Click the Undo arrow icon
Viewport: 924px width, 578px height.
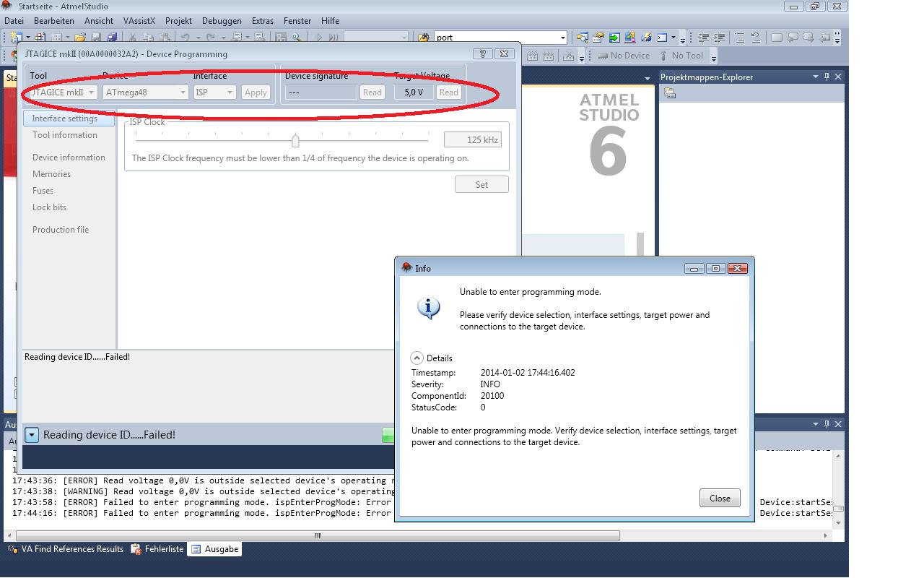point(185,38)
